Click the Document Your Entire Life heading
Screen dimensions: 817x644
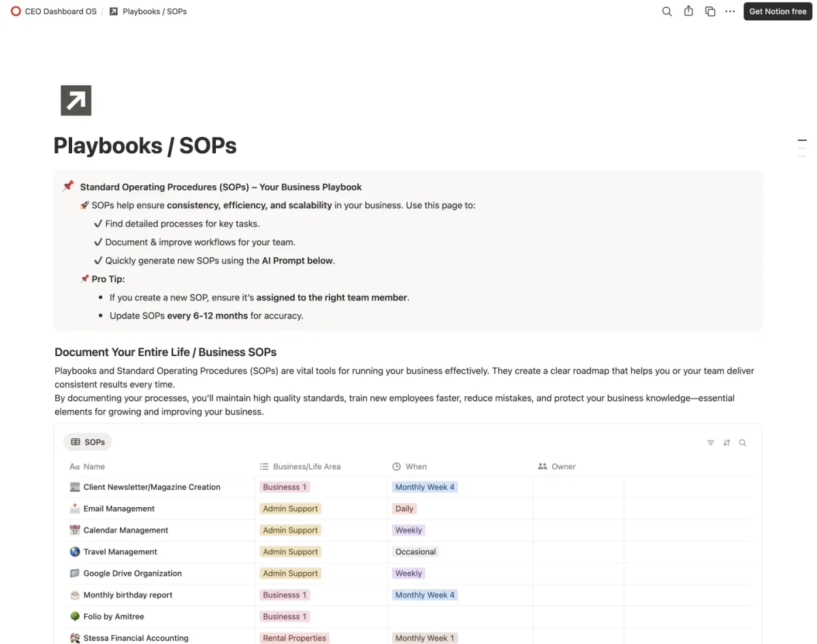pyautogui.click(x=165, y=352)
